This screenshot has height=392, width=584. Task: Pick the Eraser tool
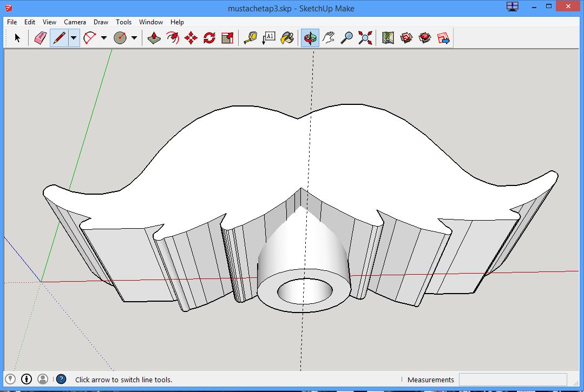coord(40,38)
